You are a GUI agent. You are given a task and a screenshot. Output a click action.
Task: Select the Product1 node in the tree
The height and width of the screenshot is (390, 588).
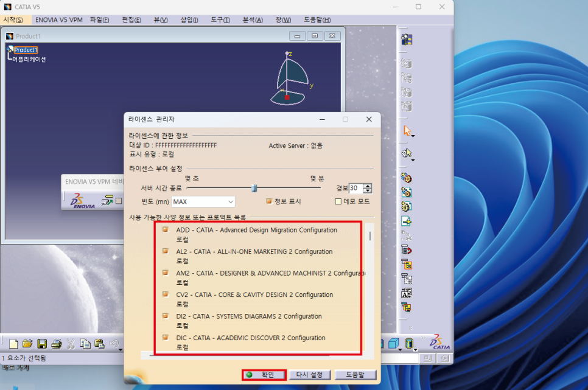click(x=26, y=50)
